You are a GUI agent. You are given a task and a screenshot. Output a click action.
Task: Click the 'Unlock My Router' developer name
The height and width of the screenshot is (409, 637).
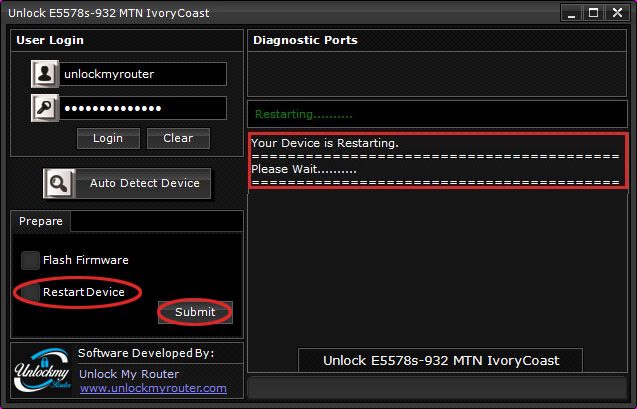tap(129, 374)
